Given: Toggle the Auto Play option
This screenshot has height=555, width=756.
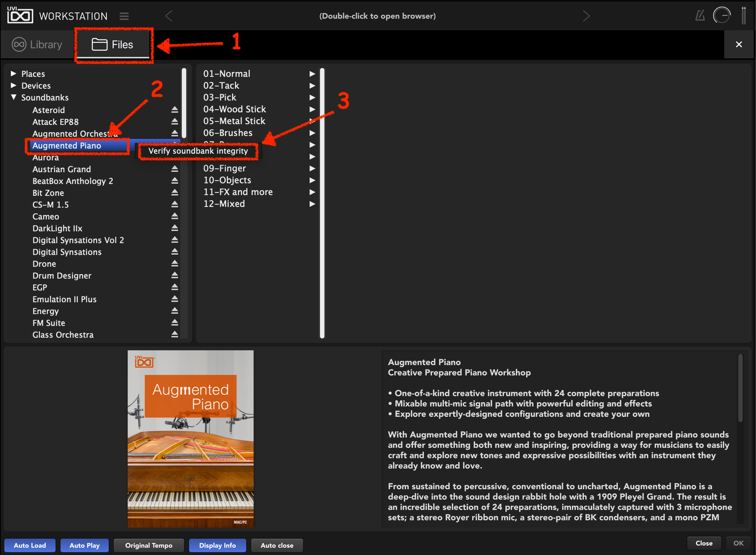Looking at the screenshot, I should click(x=85, y=545).
